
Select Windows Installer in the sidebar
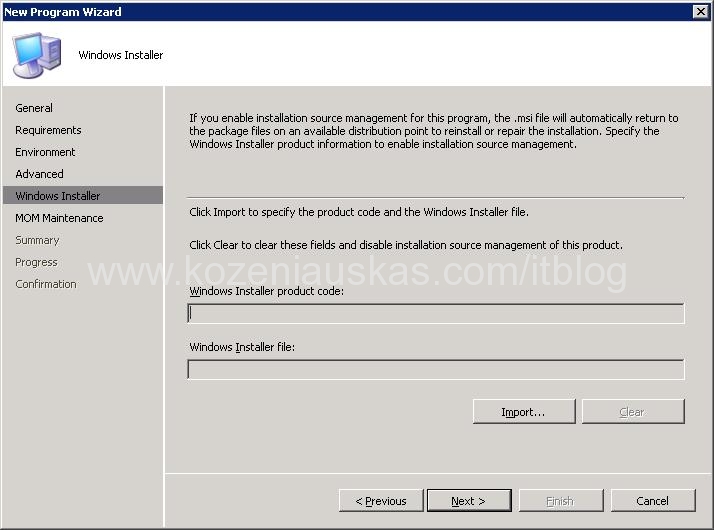[83, 195]
